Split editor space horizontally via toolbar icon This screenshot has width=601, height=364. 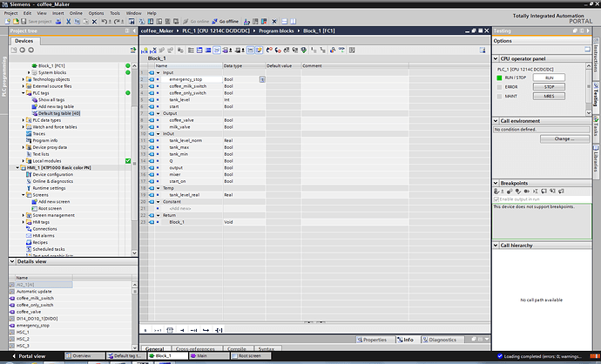285,22
